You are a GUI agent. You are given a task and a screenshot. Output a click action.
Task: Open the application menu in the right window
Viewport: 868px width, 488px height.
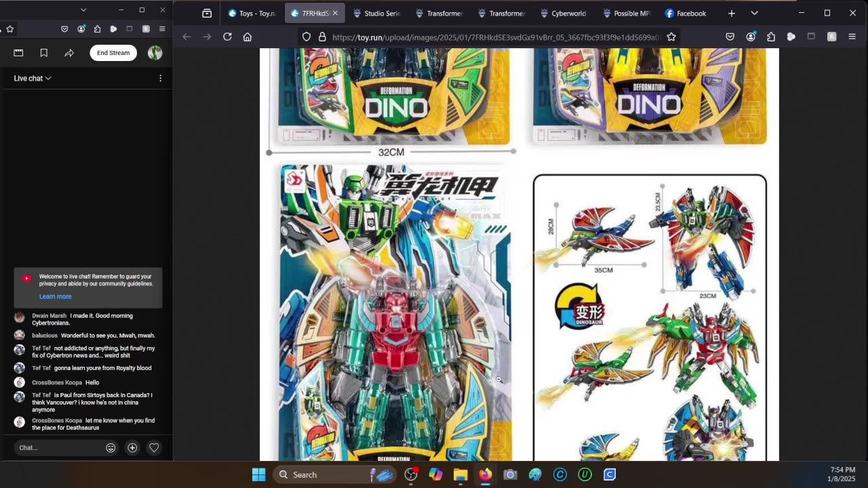coord(852,37)
